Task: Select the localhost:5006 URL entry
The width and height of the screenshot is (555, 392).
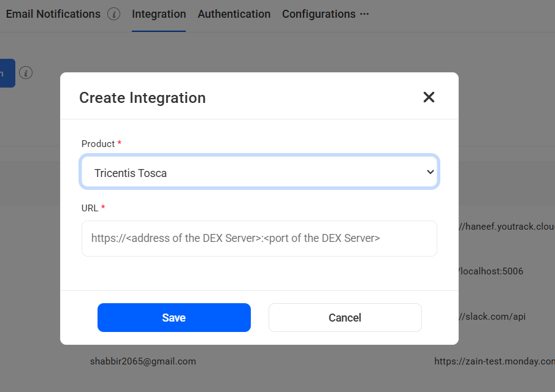Action: tap(491, 271)
